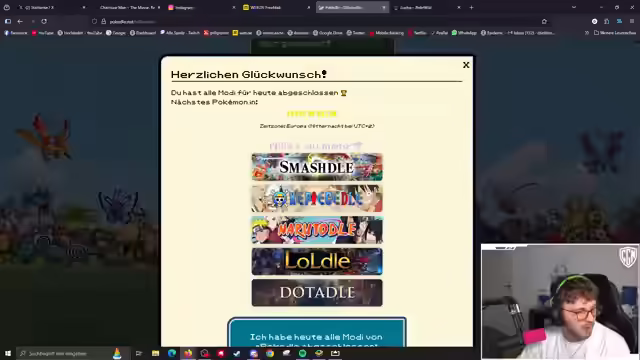Show more bookmarks via the chevron

tap(587, 33)
